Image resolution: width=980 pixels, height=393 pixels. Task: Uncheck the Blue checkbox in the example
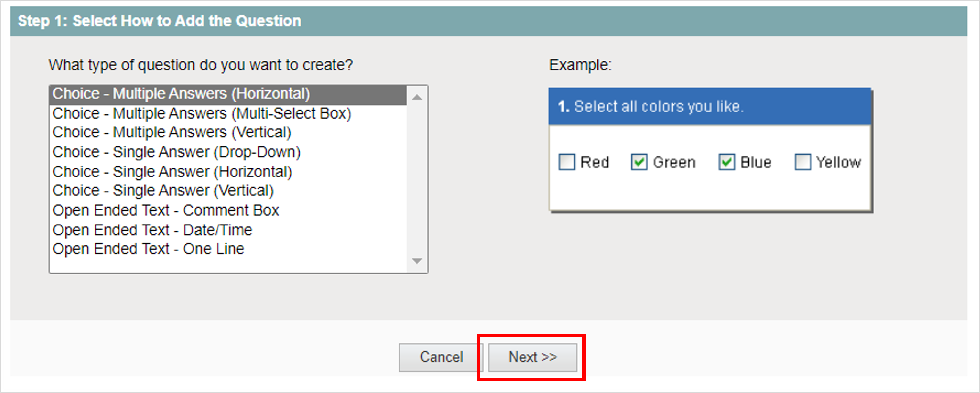pos(727,162)
